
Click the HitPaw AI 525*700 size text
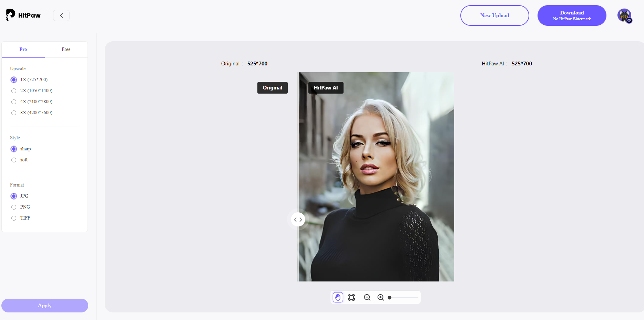click(x=507, y=64)
